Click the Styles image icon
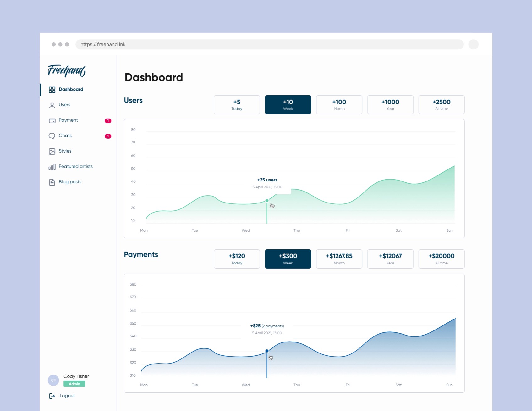This screenshot has height=411, width=532. 52,151
